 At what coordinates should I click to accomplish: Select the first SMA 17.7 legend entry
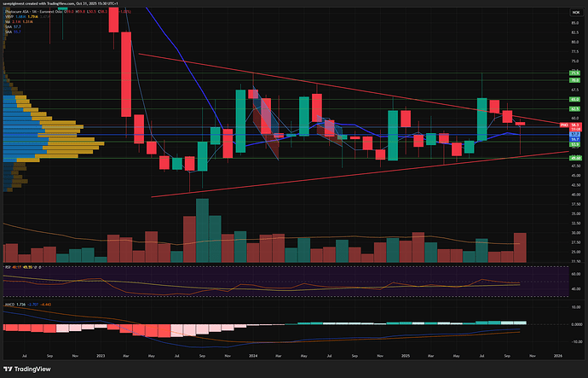tap(9, 26)
